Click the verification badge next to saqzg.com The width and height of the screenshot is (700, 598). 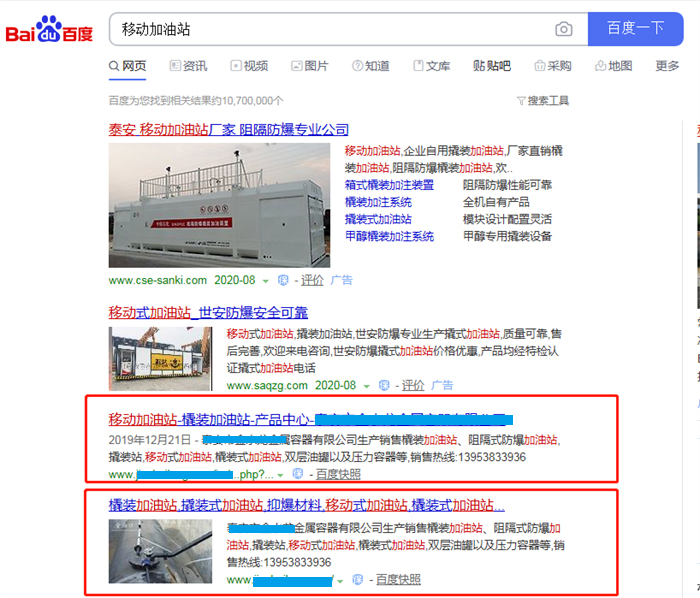pos(383,386)
